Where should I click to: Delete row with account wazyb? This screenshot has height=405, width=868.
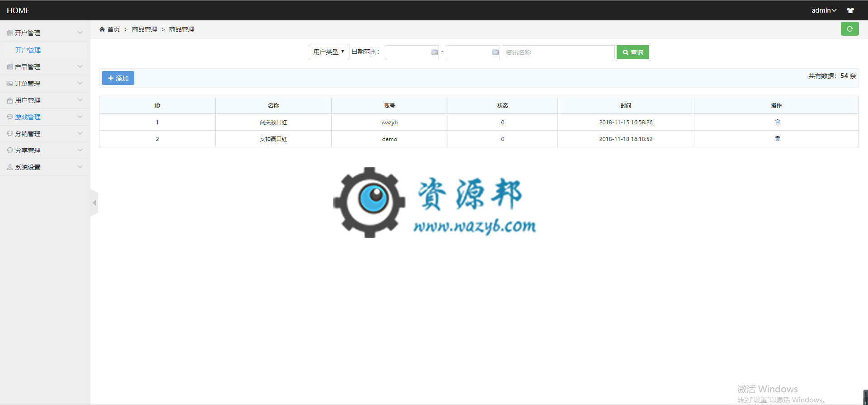click(778, 122)
